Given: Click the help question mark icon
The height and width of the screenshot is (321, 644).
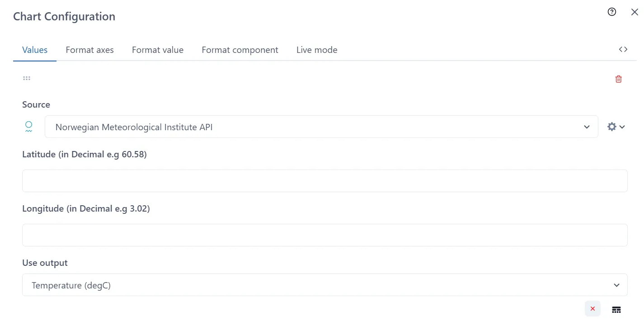Looking at the screenshot, I should [612, 12].
